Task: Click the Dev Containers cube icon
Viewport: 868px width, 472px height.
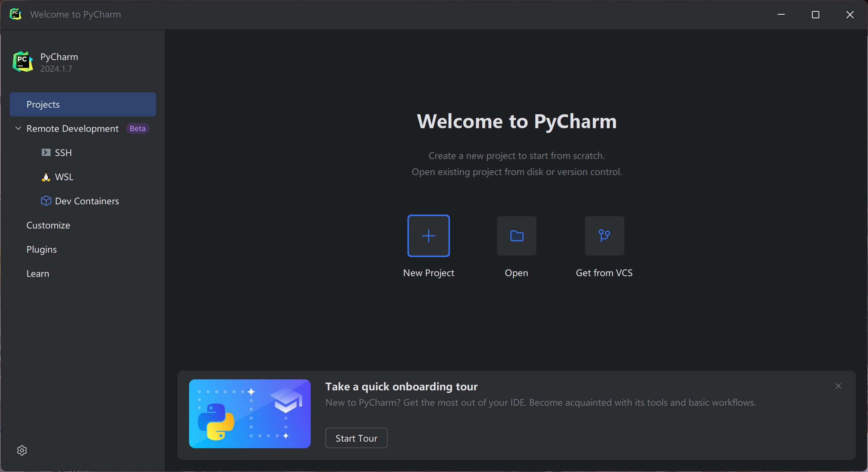Action: tap(46, 201)
